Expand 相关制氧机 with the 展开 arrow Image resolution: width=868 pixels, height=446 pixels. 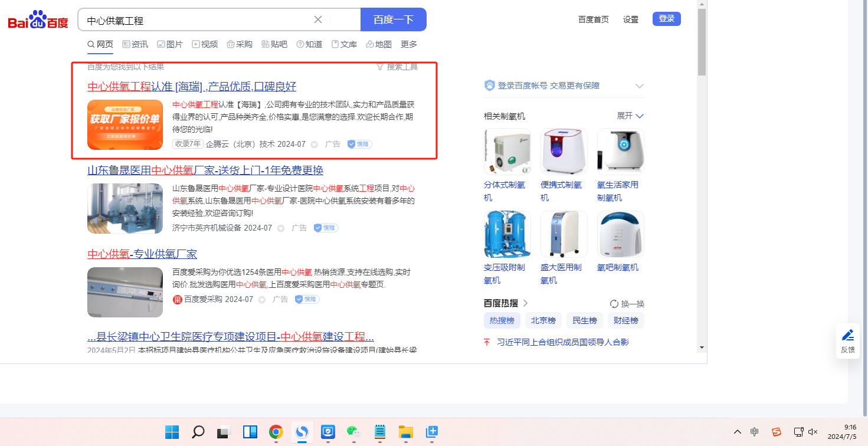point(640,116)
